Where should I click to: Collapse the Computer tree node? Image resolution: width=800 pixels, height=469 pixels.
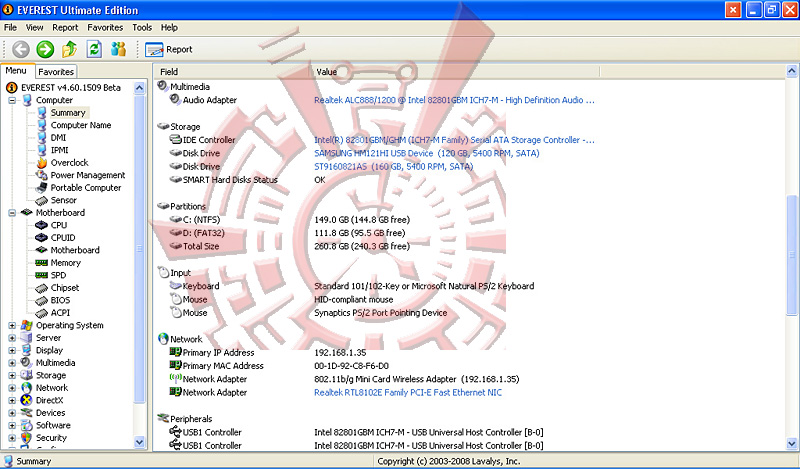[x=12, y=101]
